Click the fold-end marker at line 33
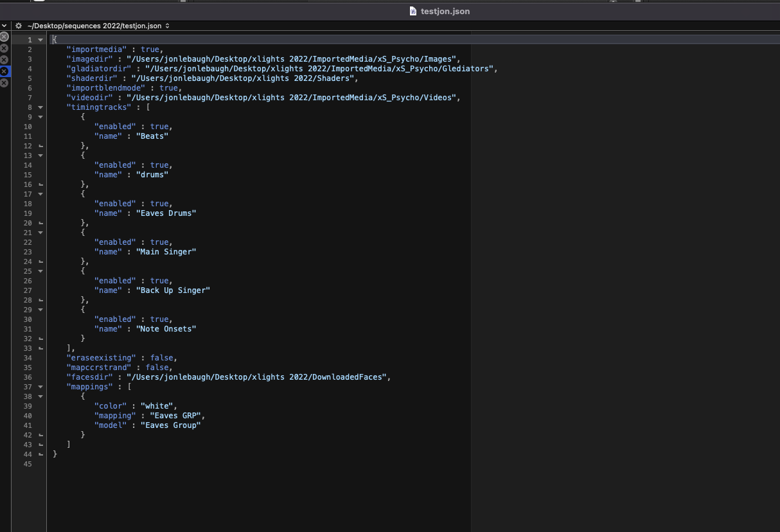This screenshot has width=780, height=532. [40, 348]
